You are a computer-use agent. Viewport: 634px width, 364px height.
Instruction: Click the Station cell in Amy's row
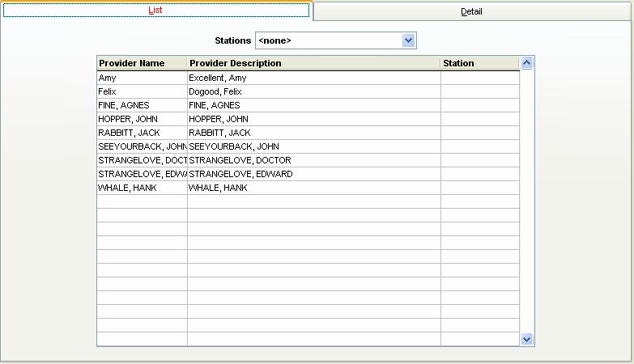point(480,78)
